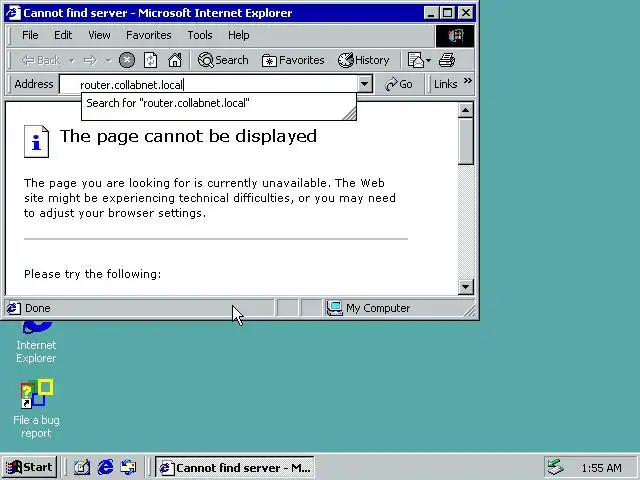Screen dimensions: 640x480
Task: Stop loading with the Stop icon
Action: pos(127,60)
